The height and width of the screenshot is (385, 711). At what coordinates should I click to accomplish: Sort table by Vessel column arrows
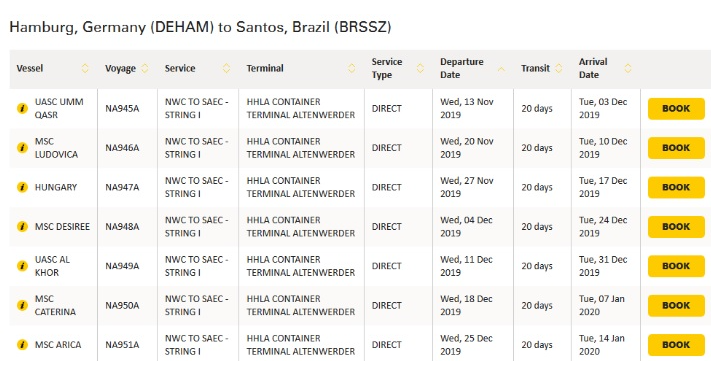point(85,68)
